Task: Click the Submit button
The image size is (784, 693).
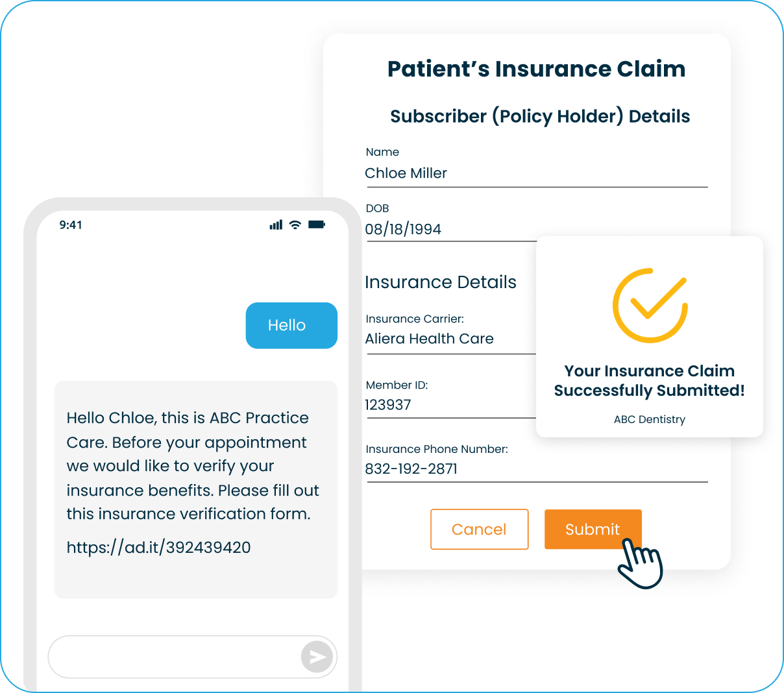Action: tap(593, 529)
